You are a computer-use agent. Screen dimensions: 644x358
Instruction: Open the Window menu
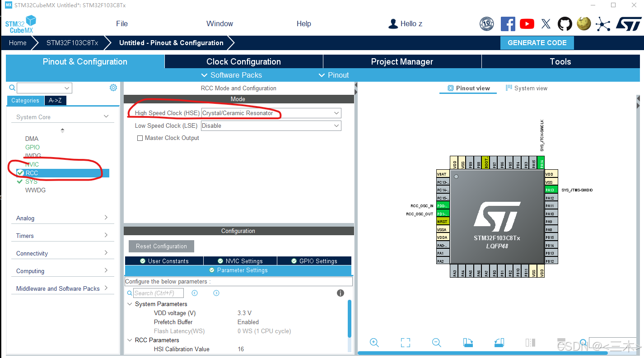coord(219,23)
